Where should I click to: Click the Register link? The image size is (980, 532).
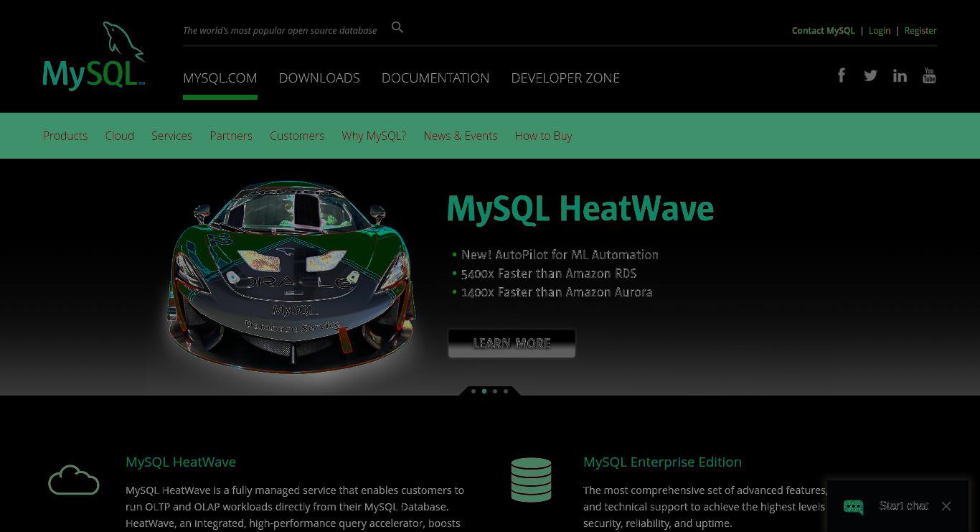(x=920, y=30)
